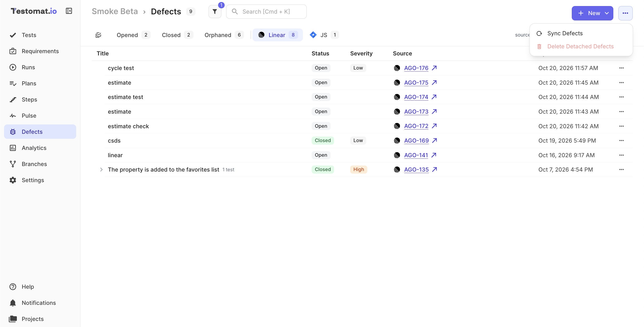Open Projects folder item

pos(40,319)
